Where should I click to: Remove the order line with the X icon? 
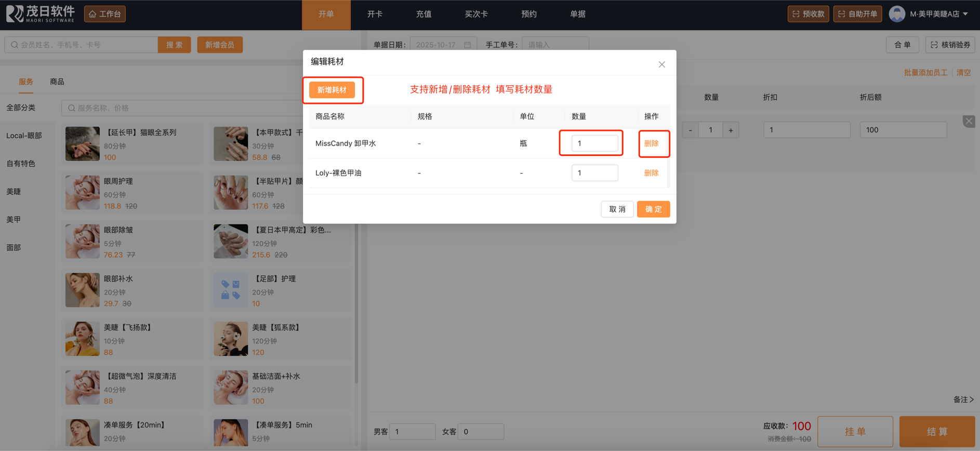[969, 121]
